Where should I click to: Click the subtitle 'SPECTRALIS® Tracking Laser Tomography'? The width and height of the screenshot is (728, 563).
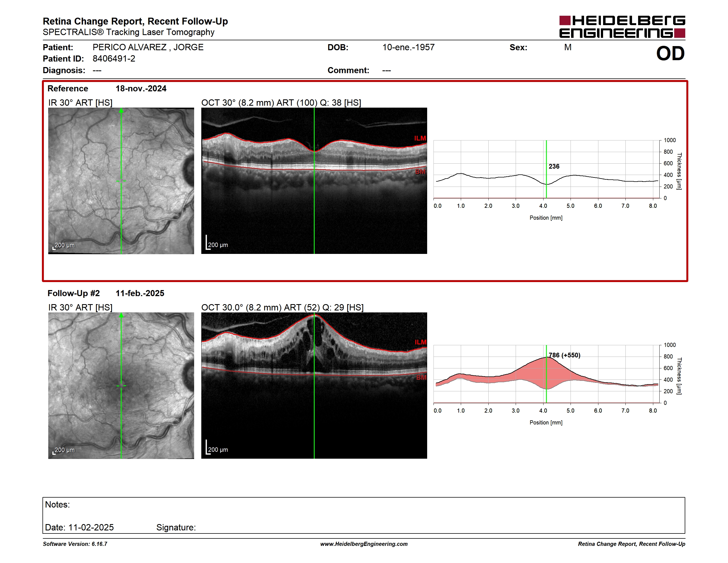point(129,32)
